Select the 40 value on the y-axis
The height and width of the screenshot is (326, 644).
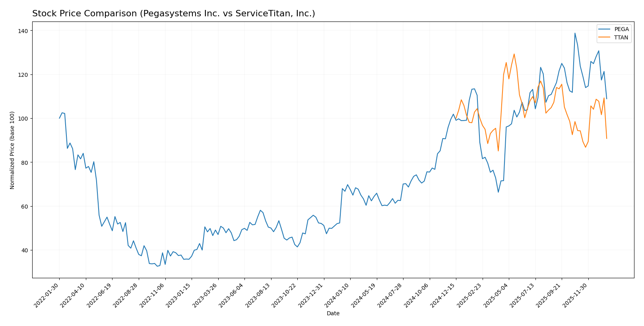coord(24,250)
